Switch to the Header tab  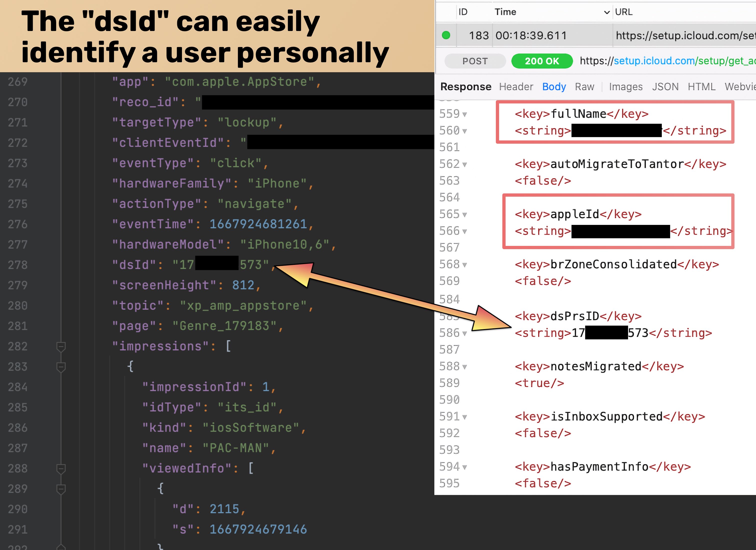pyautogui.click(x=516, y=87)
